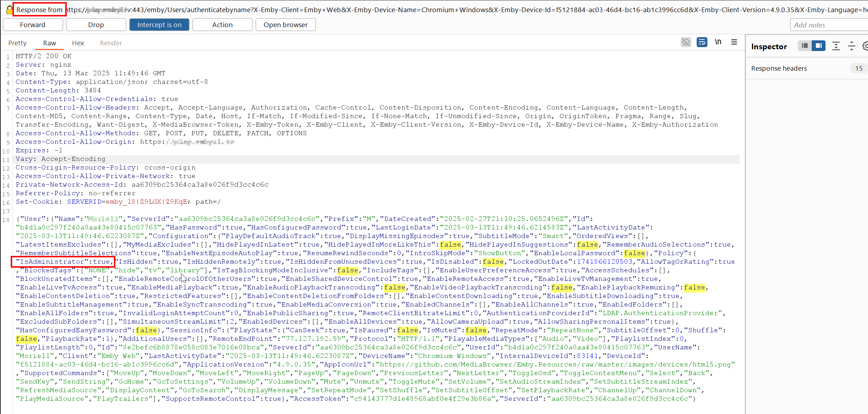Collapse all Inspector sections icon
Viewport: 868px width, 414px height.
[x=851, y=46]
